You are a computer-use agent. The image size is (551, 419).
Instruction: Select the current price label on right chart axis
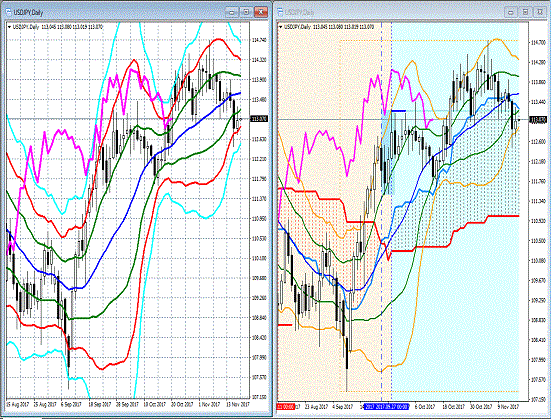[538, 120]
